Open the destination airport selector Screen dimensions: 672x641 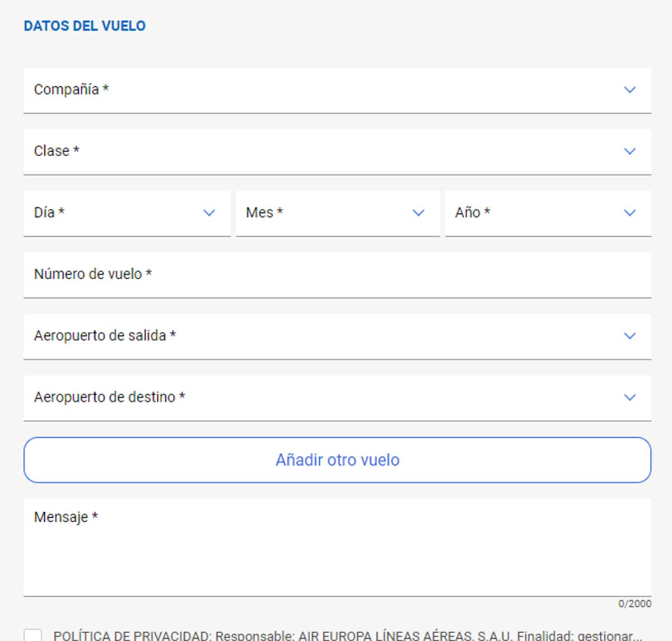pyautogui.click(x=336, y=397)
